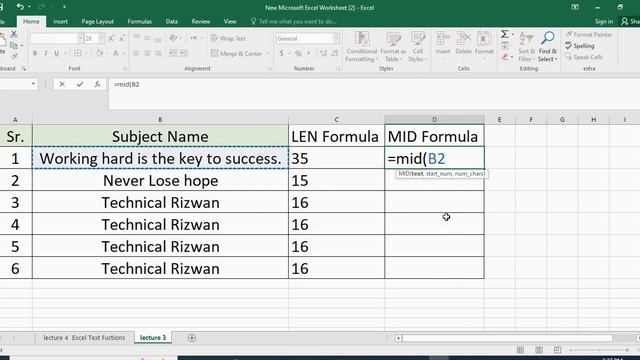Click the Cut scissors icon

pos(14,34)
